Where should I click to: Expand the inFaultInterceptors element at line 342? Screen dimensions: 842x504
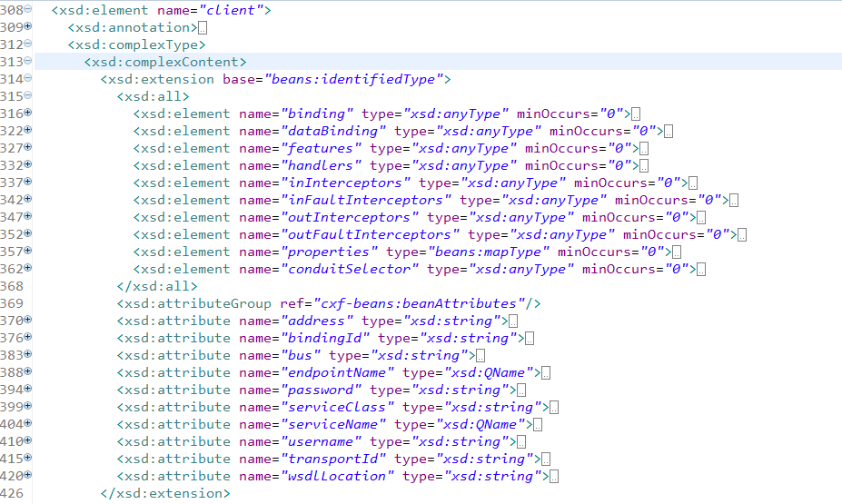[27, 199]
